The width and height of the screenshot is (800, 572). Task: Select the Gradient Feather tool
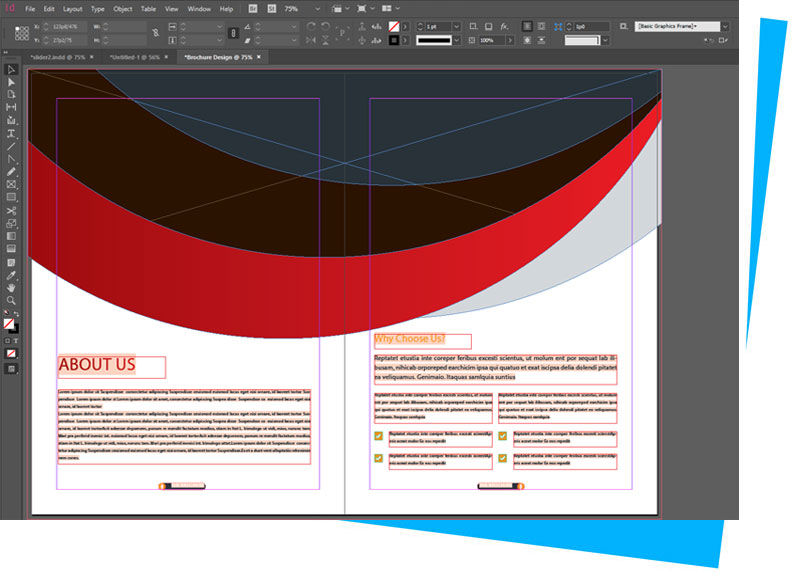(x=11, y=249)
